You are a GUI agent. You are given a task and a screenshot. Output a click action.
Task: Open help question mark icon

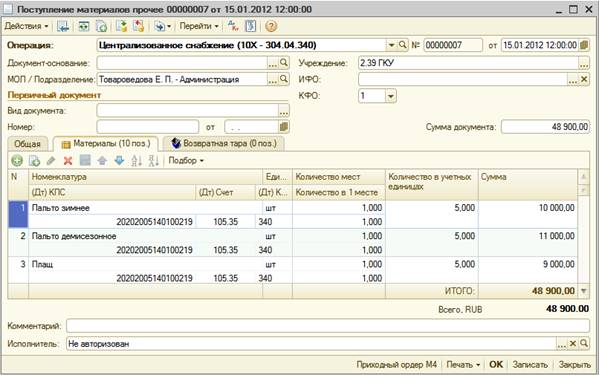click(x=271, y=26)
